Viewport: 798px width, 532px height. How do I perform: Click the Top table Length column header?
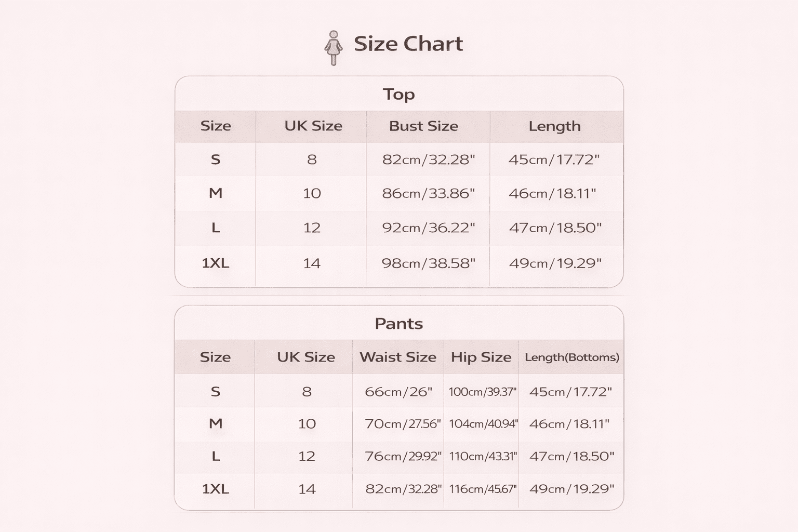click(554, 126)
